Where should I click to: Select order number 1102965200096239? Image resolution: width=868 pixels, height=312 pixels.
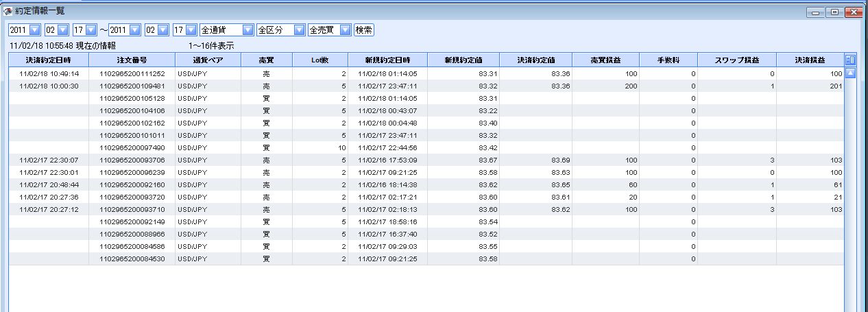tap(132, 172)
